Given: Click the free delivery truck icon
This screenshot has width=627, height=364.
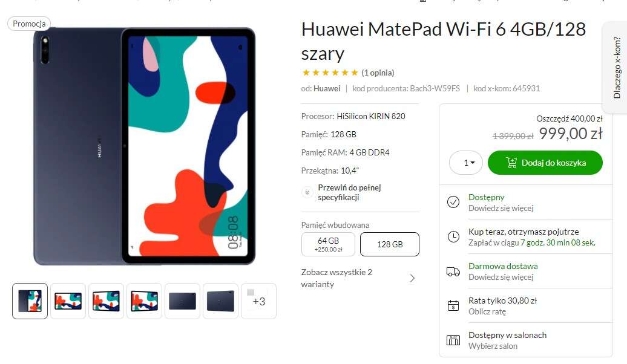Looking at the screenshot, I should tap(453, 271).
